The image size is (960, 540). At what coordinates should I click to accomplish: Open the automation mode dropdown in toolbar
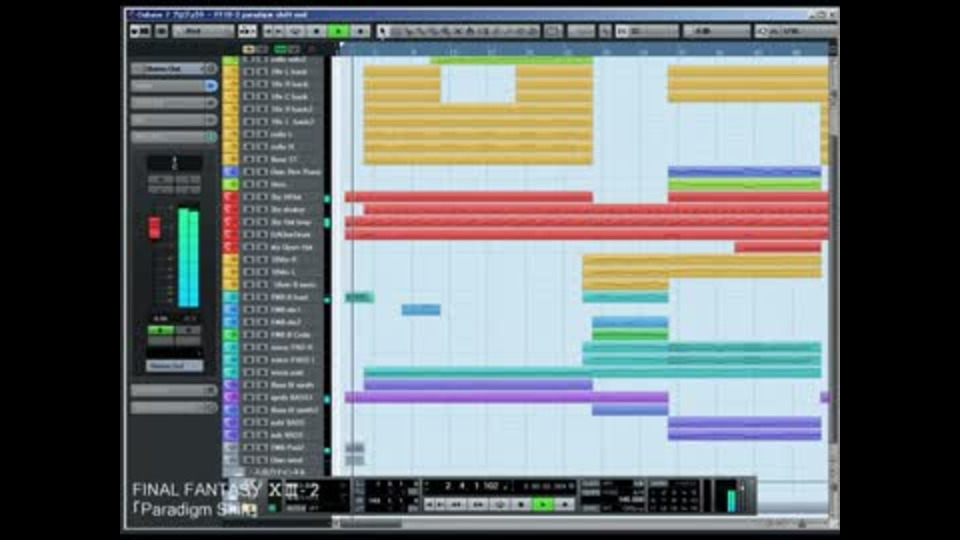[x=203, y=31]
